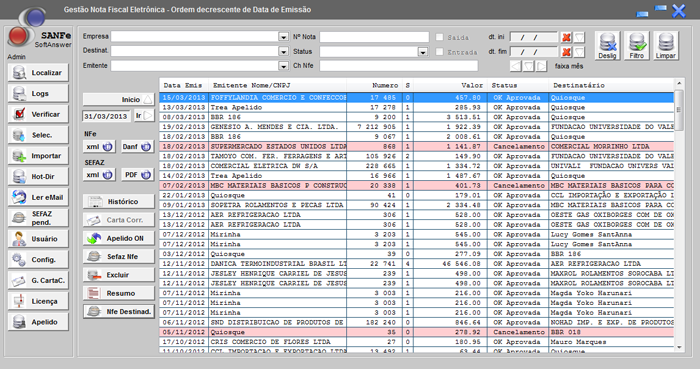Open the Resumo summary
The image size is (700, 369).
tap(119, 293)
